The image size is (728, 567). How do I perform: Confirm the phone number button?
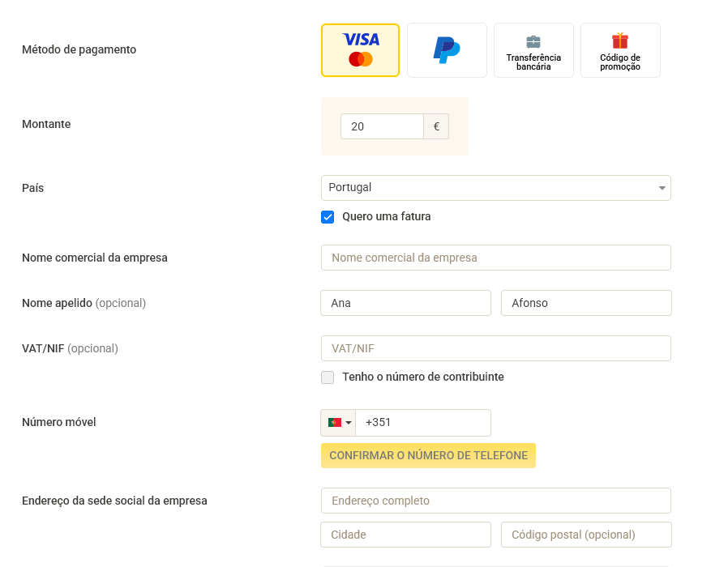(x=428, y=456)
